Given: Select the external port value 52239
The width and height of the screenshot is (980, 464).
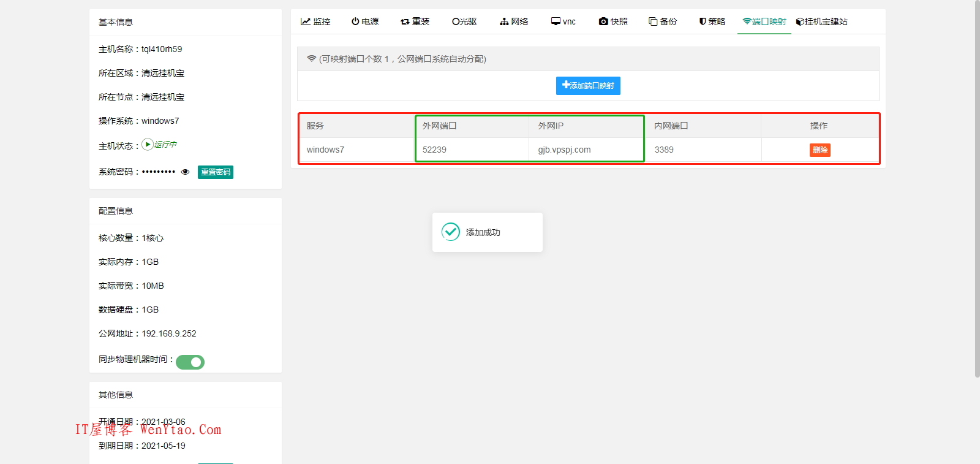Looking at the screenshot, I should 434,150.
